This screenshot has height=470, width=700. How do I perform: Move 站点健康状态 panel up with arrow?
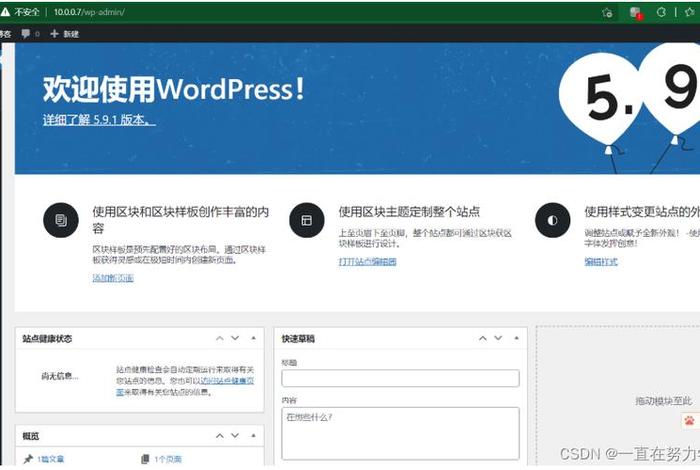tap(220, 338)
